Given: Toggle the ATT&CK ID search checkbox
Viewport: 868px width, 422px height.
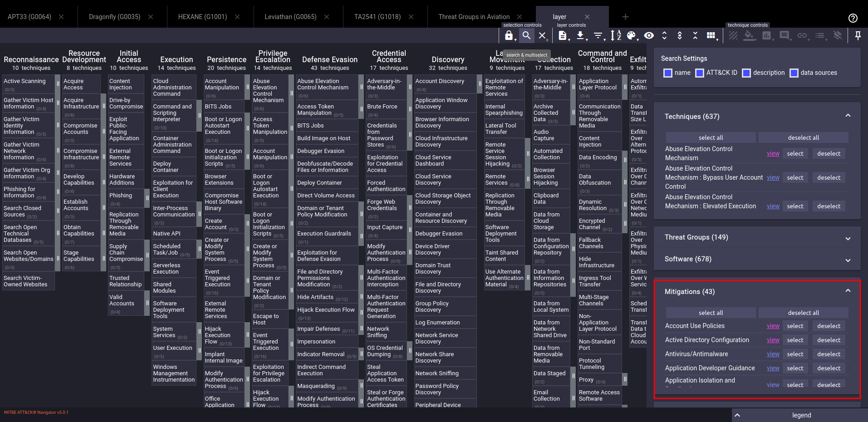Looking at the screenshot, I should 700,73.
